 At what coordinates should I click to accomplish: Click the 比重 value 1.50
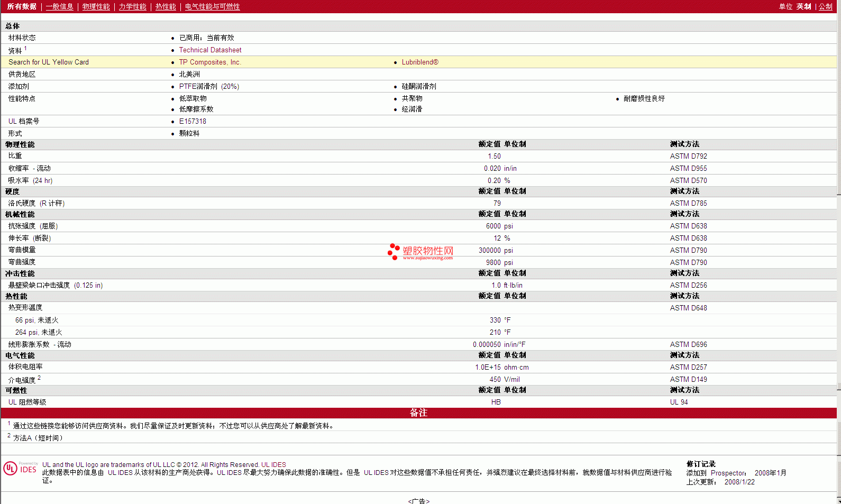tap(495, 157)
